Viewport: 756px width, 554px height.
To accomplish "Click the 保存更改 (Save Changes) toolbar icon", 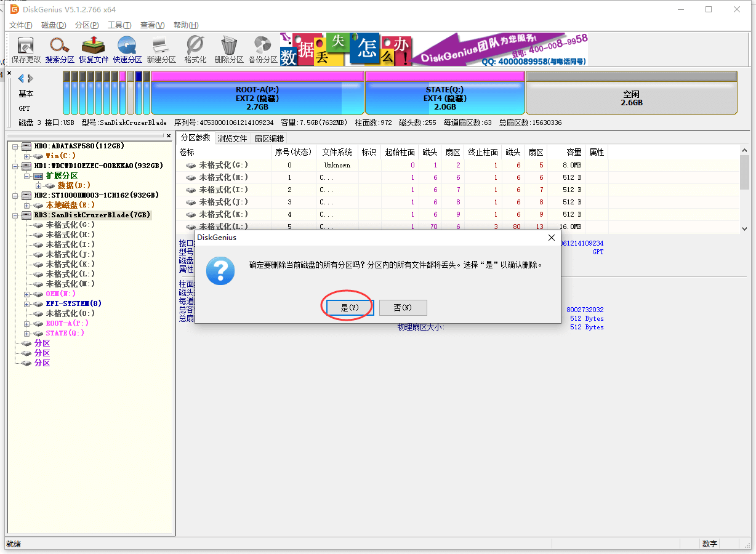I will (x=26, y=49).
